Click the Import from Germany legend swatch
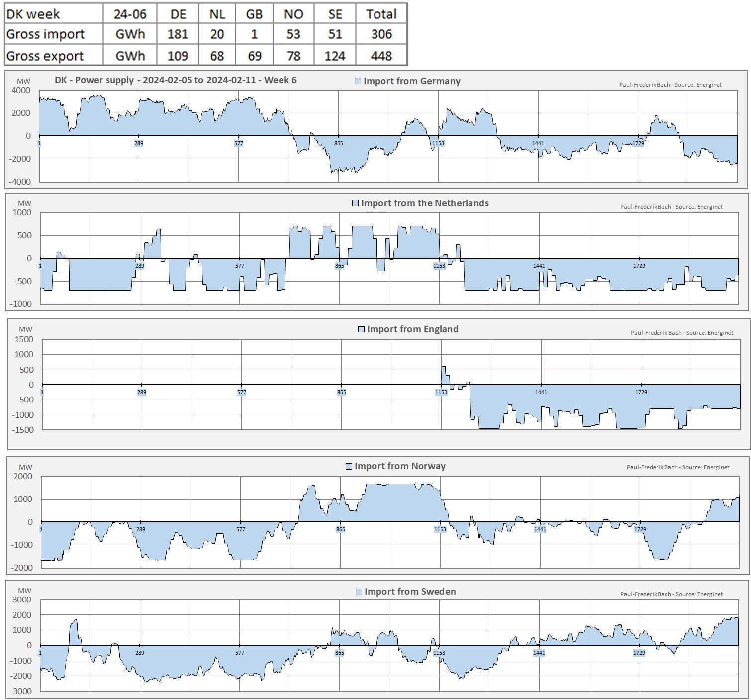Viewport: 751px width, 700px height. (x=358, y=81)
